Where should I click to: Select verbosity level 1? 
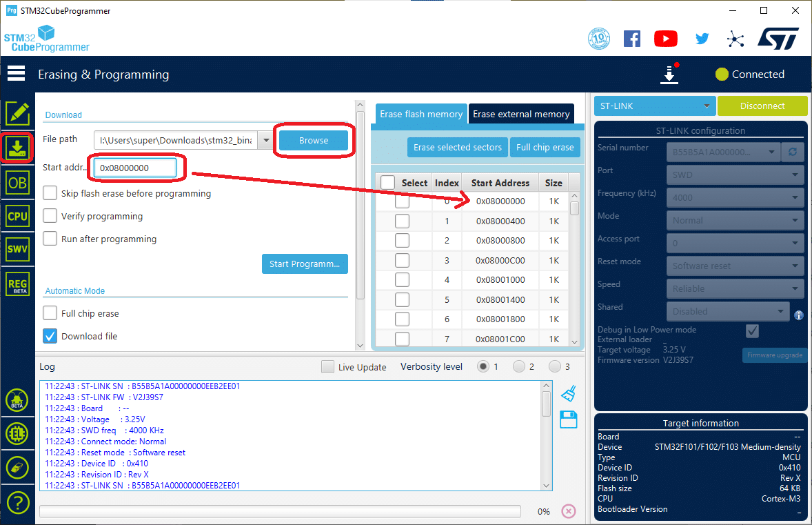tap(483, 366)
